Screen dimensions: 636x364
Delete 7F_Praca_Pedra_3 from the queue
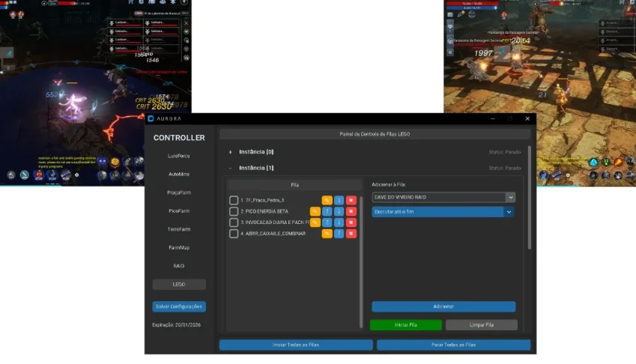click(351, 200)
